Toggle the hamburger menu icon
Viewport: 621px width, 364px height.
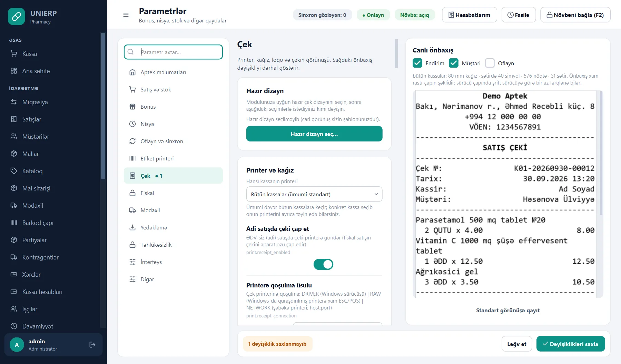(x=126, y=15)
